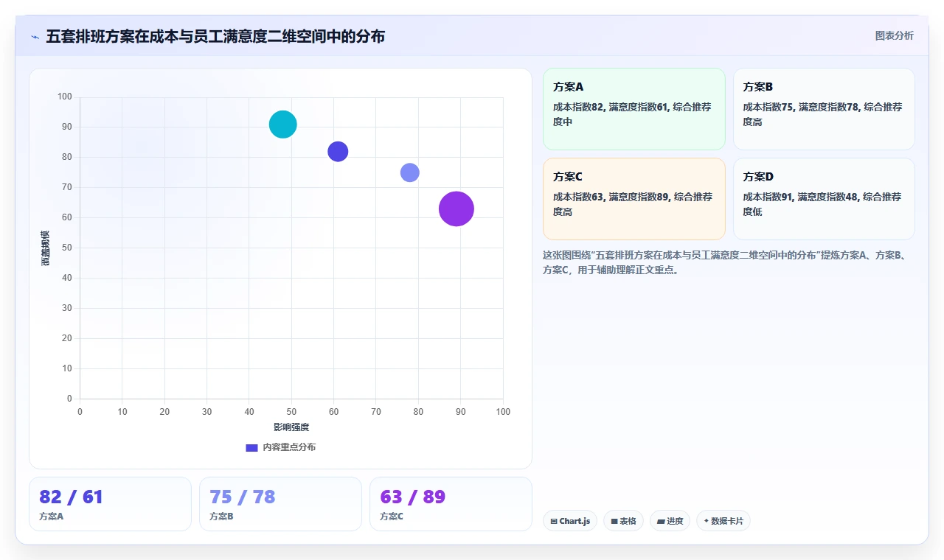
Task: Click y-axis tick label 100
Action: tap(65, 97)
